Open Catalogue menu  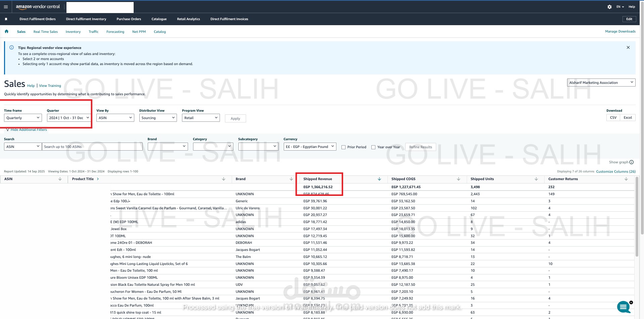tap(159, 19)
